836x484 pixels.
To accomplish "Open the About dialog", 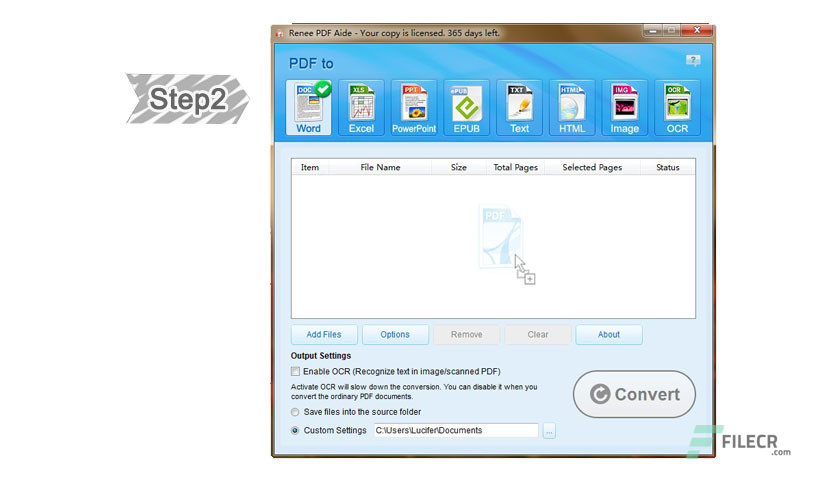I will pos(609,335).
